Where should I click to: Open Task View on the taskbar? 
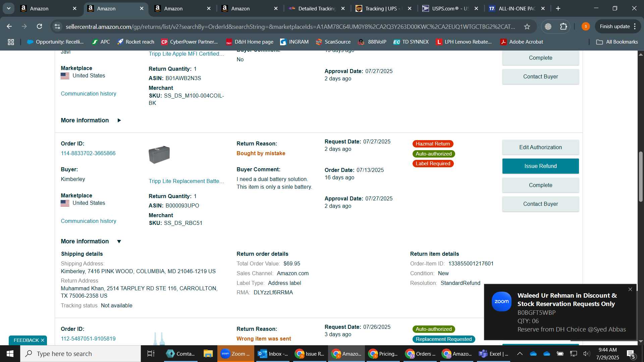[151, 354]
